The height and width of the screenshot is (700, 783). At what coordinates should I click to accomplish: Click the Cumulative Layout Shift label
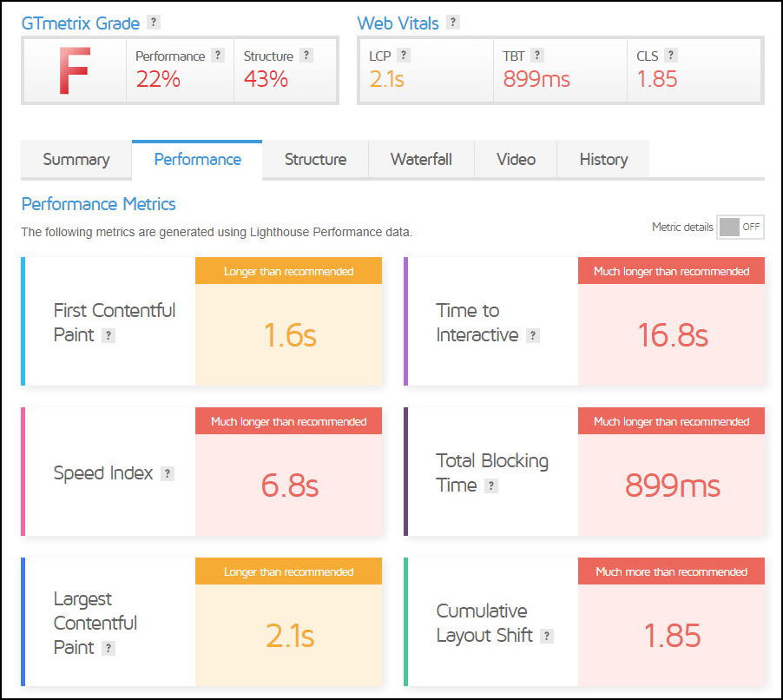[484, 624]
